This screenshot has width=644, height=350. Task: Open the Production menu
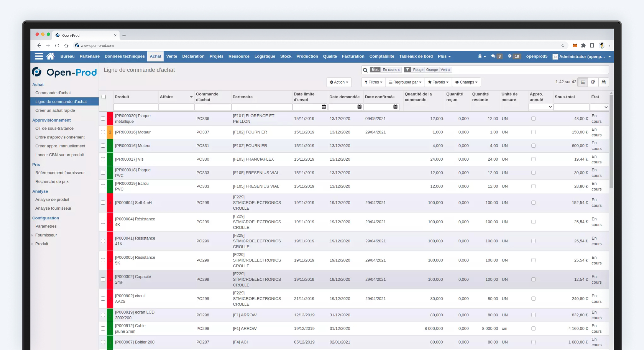pos(307,56)
